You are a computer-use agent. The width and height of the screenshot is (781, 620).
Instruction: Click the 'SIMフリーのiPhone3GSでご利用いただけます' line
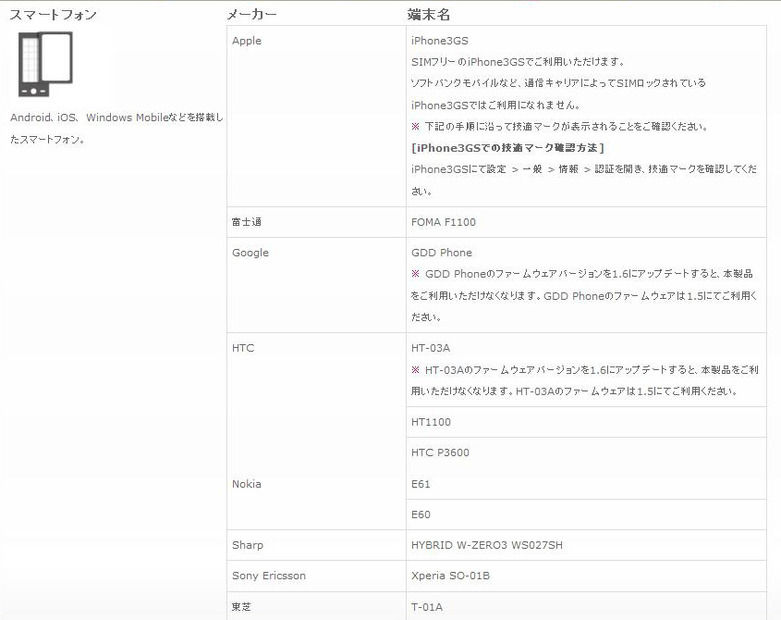(x=518, y=62)
